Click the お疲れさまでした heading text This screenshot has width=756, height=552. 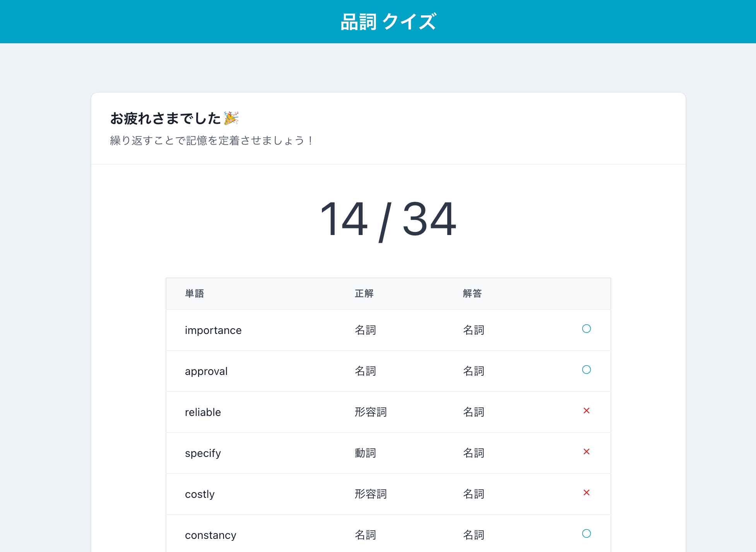pos(165,119)
